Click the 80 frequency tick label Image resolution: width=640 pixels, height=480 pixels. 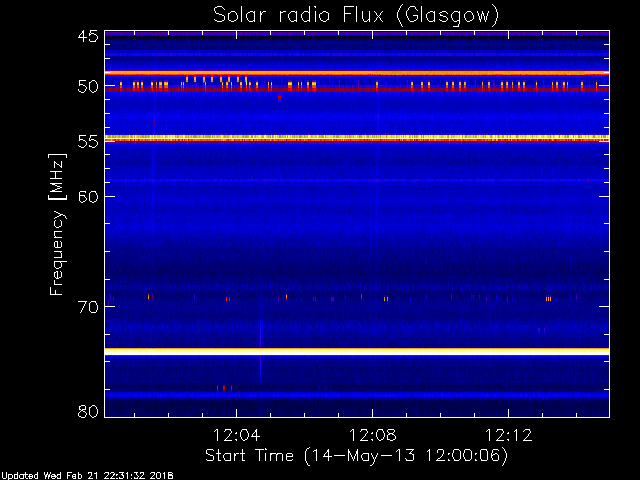pos(87,412)
